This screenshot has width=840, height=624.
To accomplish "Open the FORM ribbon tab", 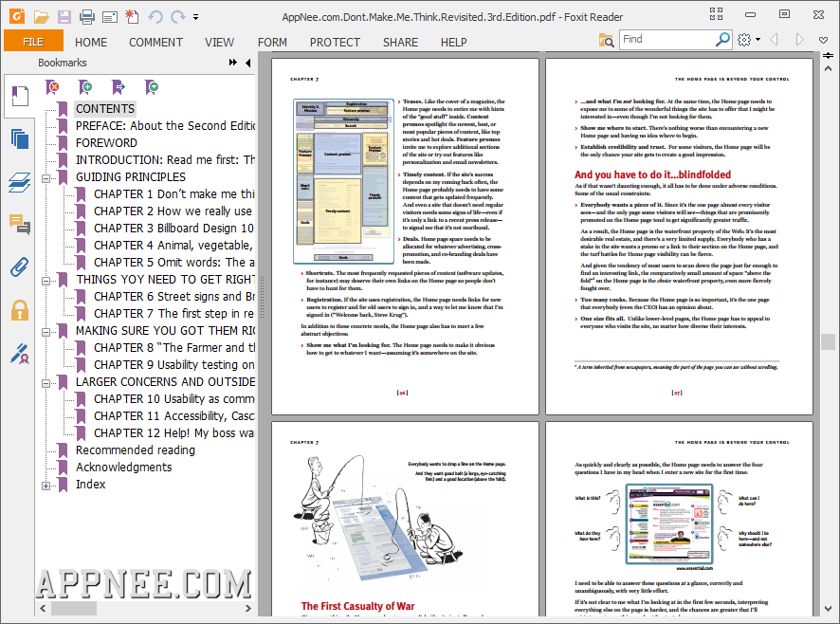I will click(x=272, y=42).
